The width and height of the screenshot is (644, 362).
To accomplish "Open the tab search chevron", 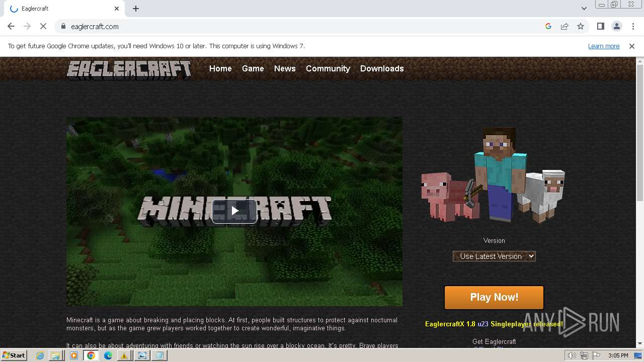I will (x=584, y=9).
